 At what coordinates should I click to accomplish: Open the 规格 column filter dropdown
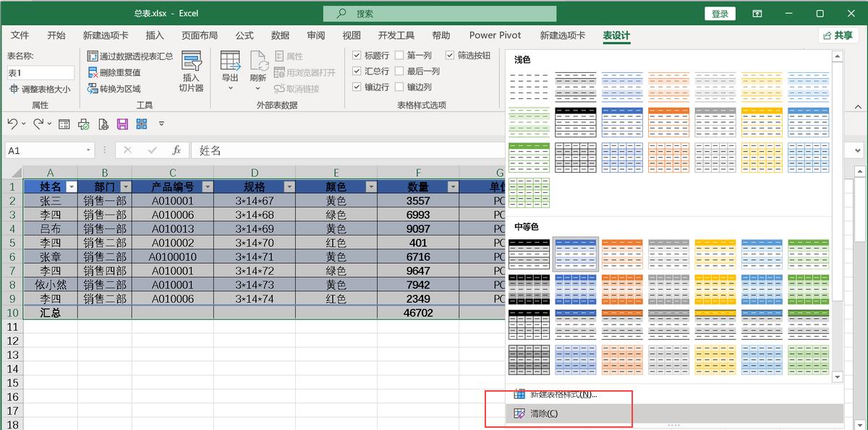point(289,186)
